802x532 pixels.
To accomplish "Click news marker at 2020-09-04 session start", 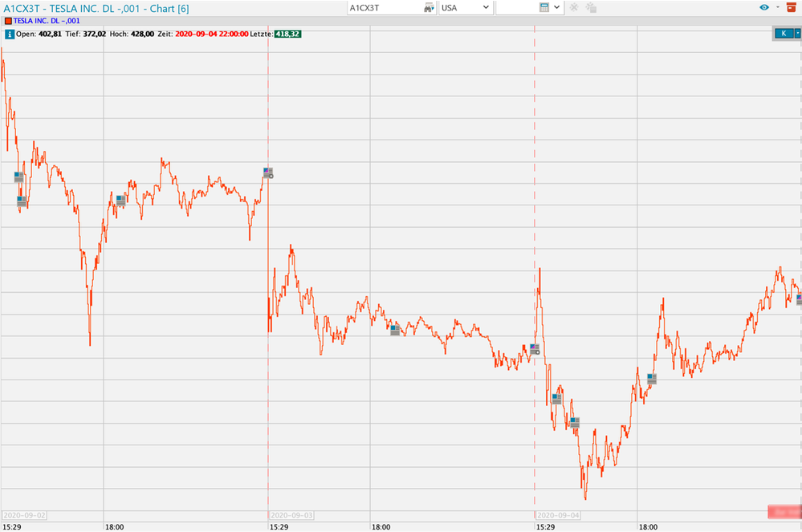I will point(535,349).
